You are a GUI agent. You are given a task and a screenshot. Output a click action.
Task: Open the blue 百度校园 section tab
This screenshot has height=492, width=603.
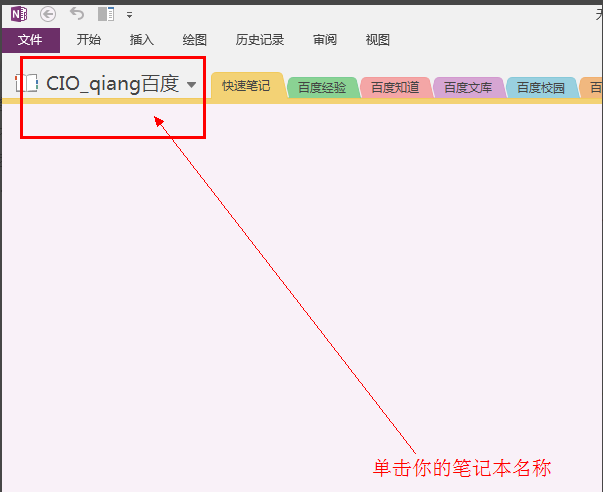pos(541,88)
